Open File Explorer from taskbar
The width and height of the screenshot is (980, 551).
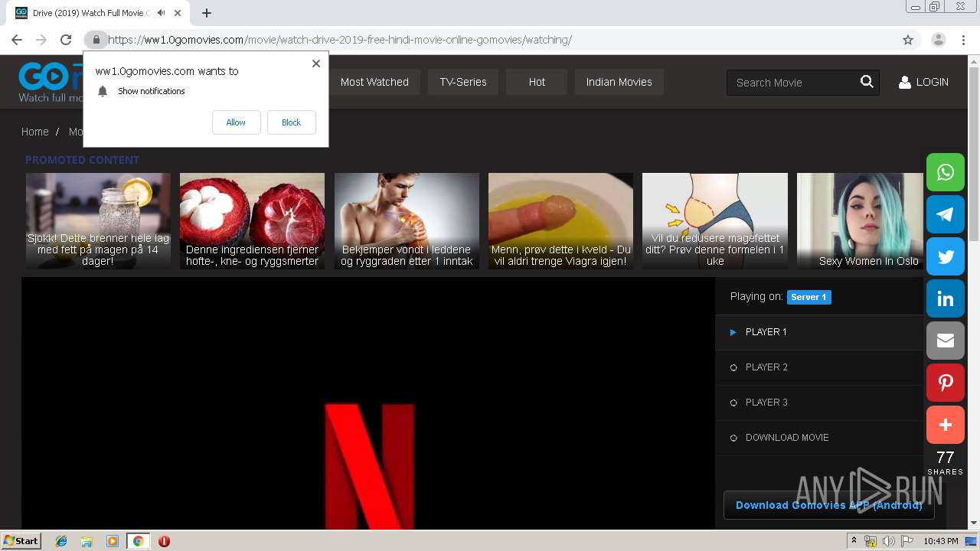[87, 541]
